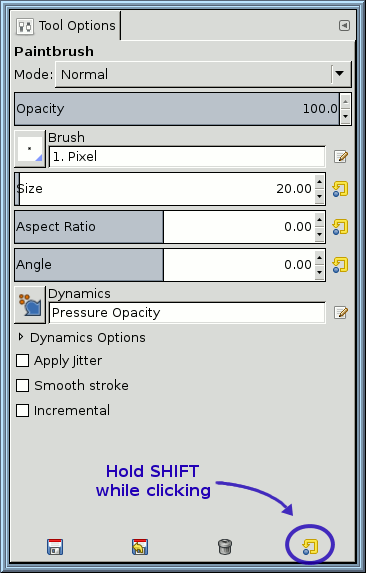Save tool preset with the floppy icon
This screenshot has height=573, width=366.
click(x=55, y=547)
